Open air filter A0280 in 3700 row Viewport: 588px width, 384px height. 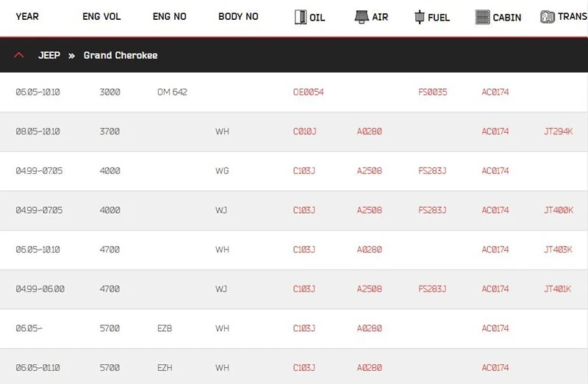click(370, 131)
